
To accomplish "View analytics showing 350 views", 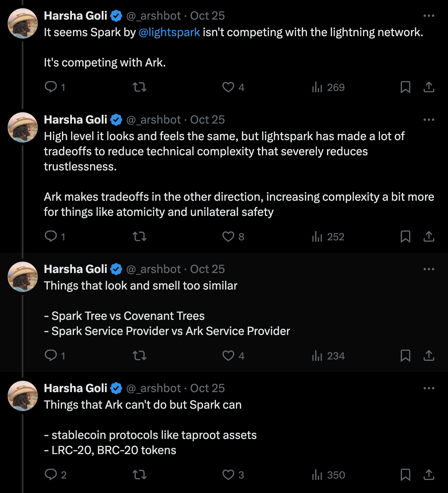I will tap(328, 475).
